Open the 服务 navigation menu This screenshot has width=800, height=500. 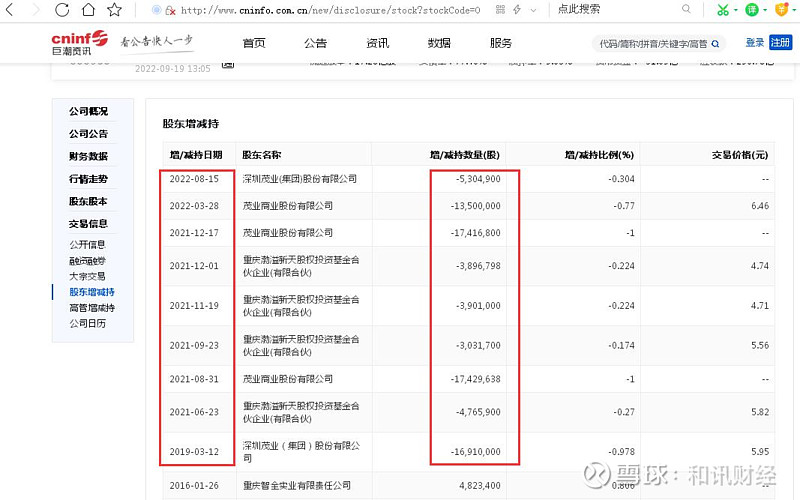click(501, 43)
